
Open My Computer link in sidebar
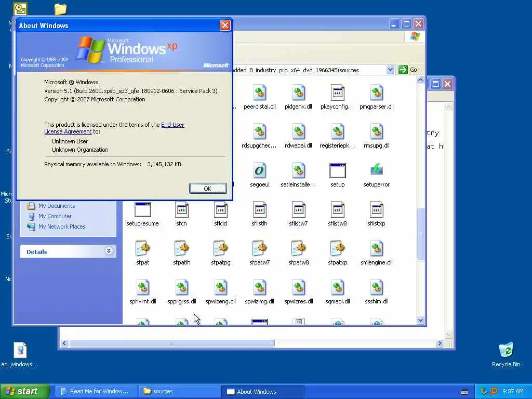[x=55, y=216]
